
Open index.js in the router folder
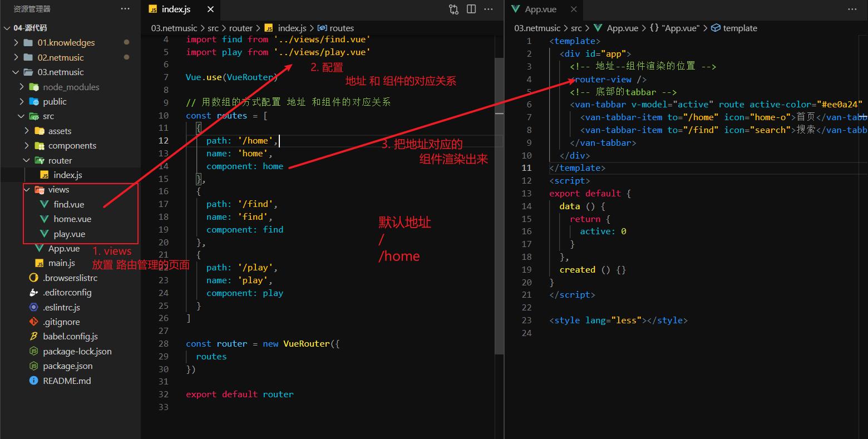tap(68, 175)
